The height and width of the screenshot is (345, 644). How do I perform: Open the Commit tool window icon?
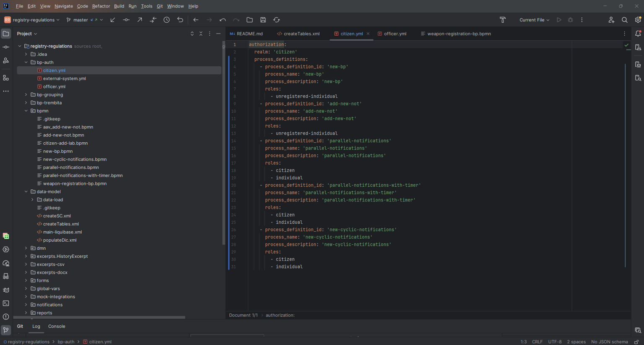[6, 47]
